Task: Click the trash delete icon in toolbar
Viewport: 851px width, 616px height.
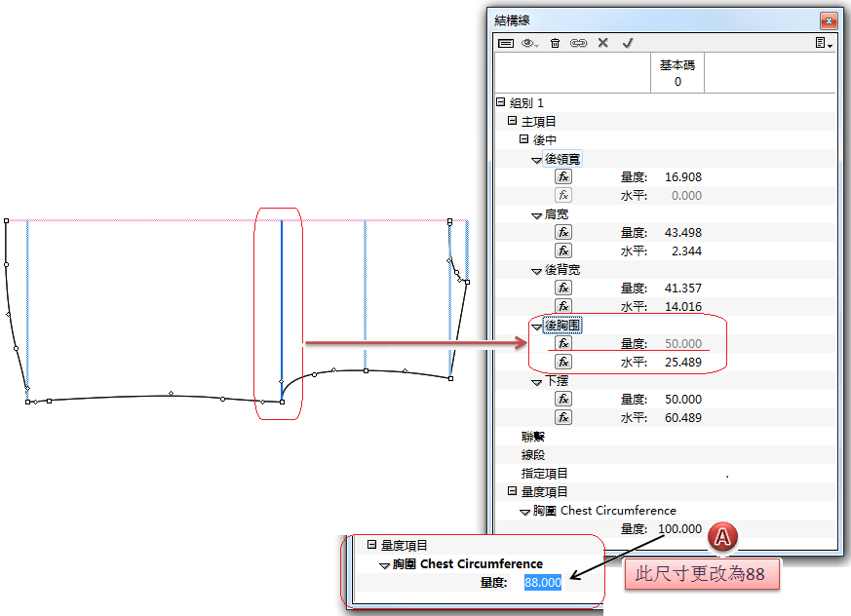Action: pyautogui.click(x=555, y=43)
